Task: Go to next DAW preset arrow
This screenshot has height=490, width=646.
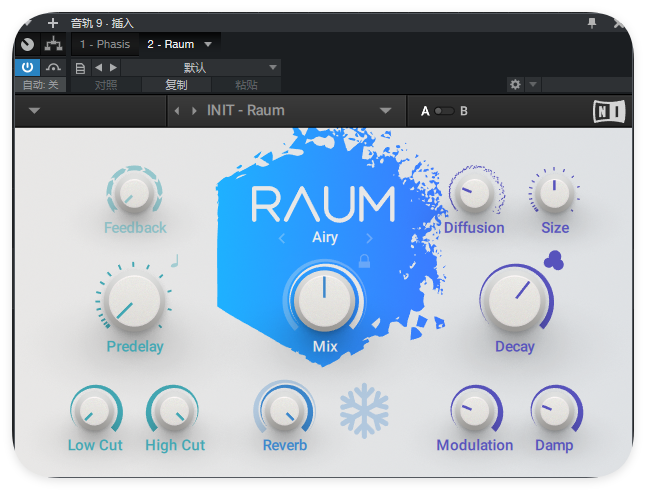Action: coord(113,68)
